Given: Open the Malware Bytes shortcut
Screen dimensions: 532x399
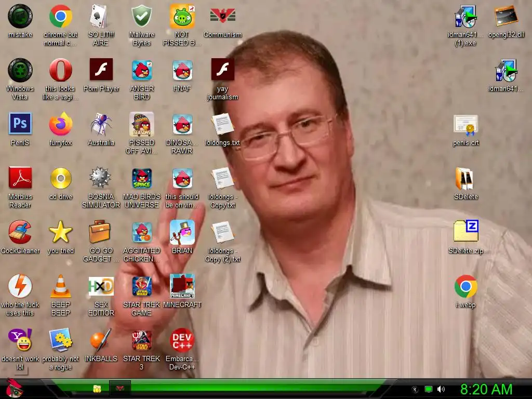Looking at the screenshot, I should [x=141, y=16].
